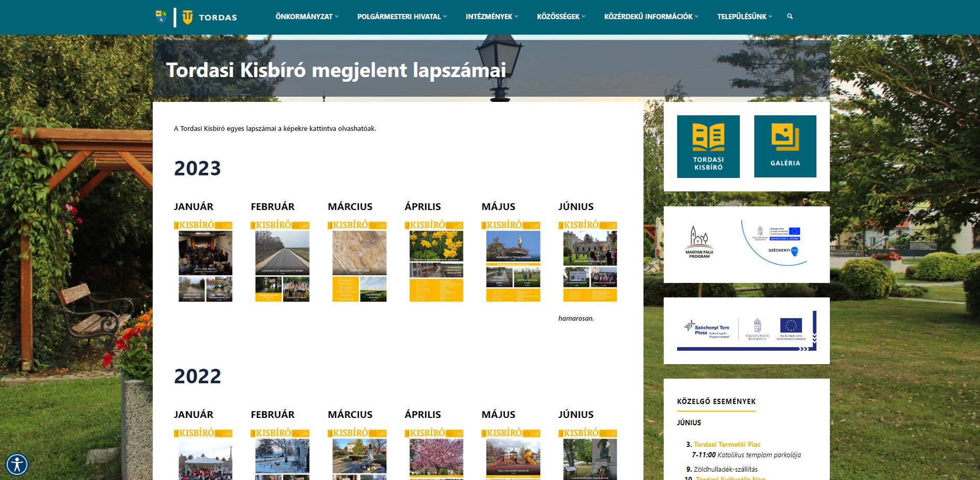The image size is (980, 480).
Task: Open the 2023 Február Kisbíró cover
Action: (280, 261)
